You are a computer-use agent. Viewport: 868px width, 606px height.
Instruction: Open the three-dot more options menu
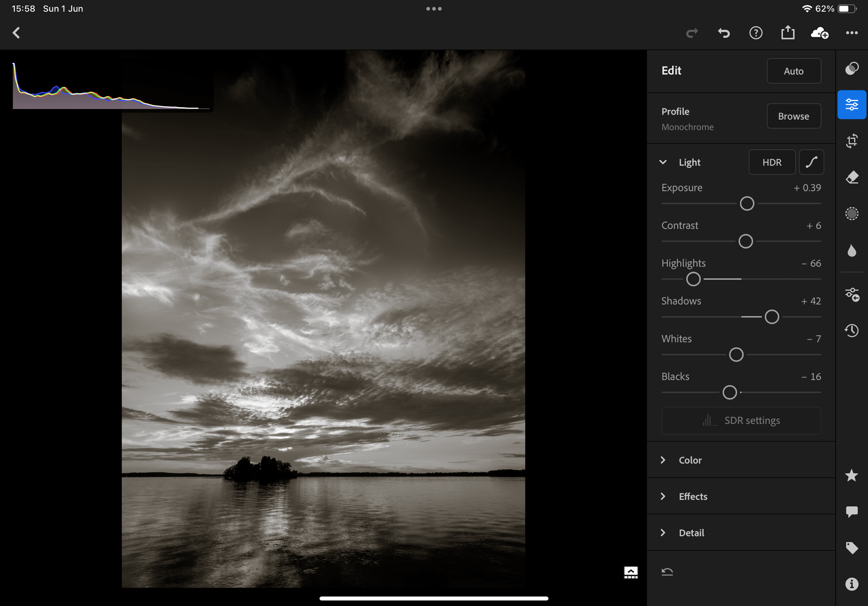pos(852,33)
